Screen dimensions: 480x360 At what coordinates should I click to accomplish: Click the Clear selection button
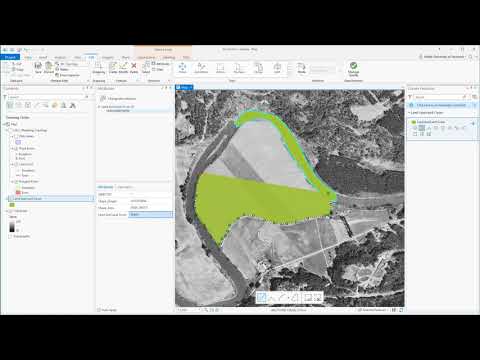point(158,69)
